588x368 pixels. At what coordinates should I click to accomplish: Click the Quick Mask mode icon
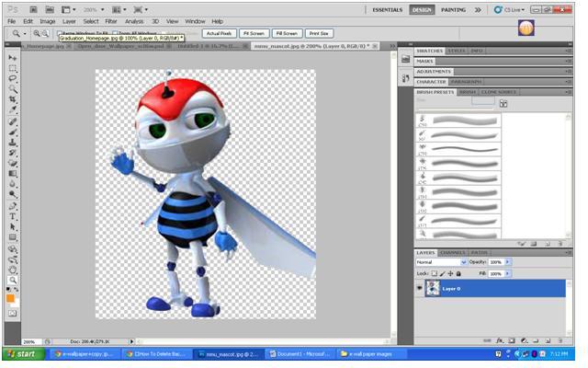(x=12, y=313)
